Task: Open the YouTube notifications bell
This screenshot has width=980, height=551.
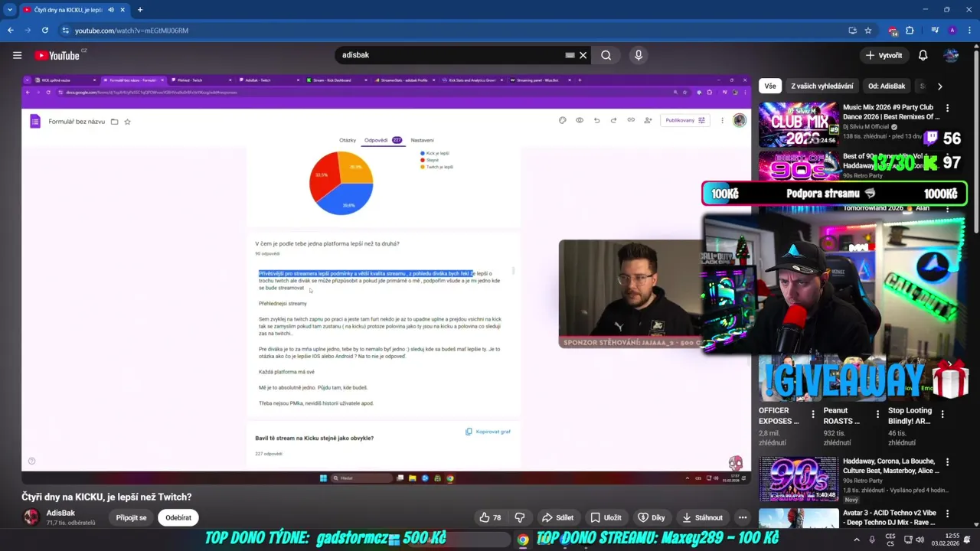Action: 923,55
